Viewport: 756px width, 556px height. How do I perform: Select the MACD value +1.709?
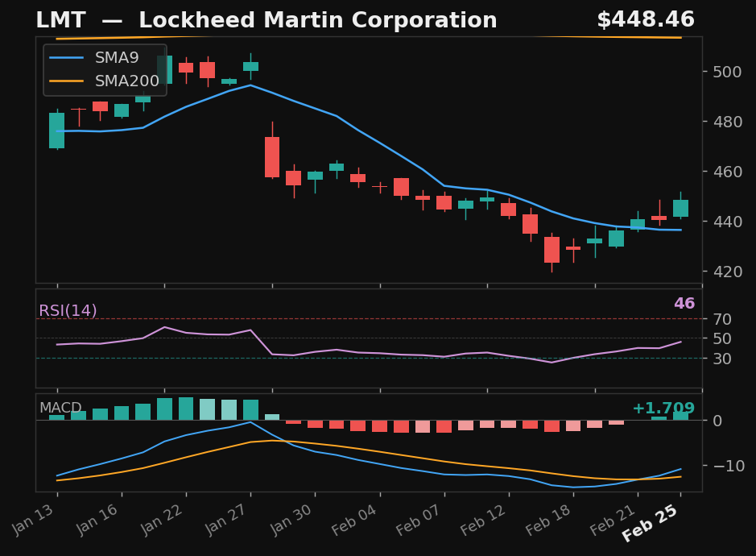663,409
